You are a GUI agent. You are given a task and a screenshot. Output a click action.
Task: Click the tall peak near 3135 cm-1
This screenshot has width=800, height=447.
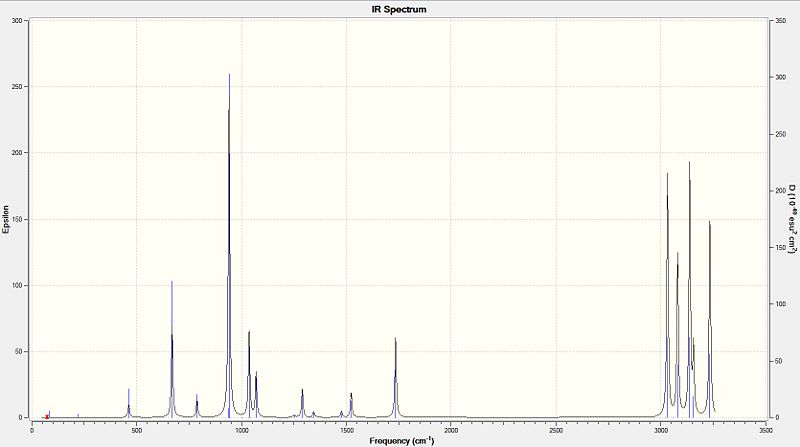coord(689,289)
